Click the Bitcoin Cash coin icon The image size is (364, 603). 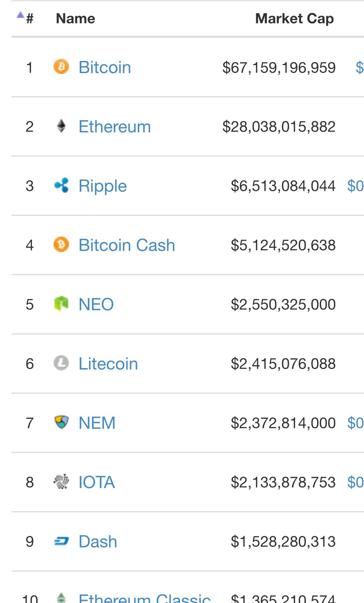tap(61, 245)
